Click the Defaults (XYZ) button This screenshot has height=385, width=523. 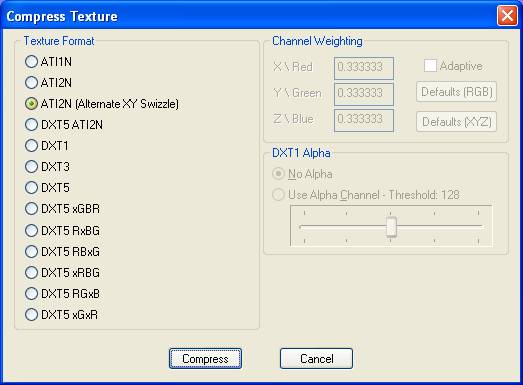pos(456,121)
